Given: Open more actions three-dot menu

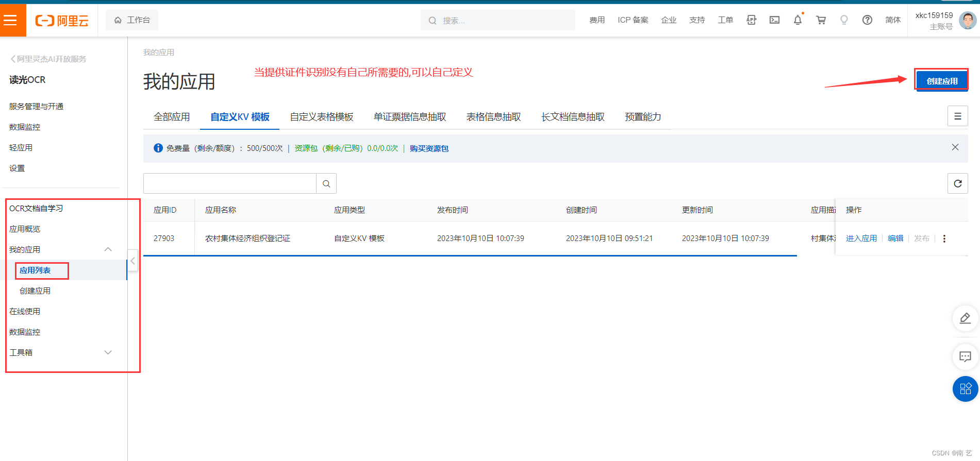Looking at the screenshot, I should pos(944,238).
